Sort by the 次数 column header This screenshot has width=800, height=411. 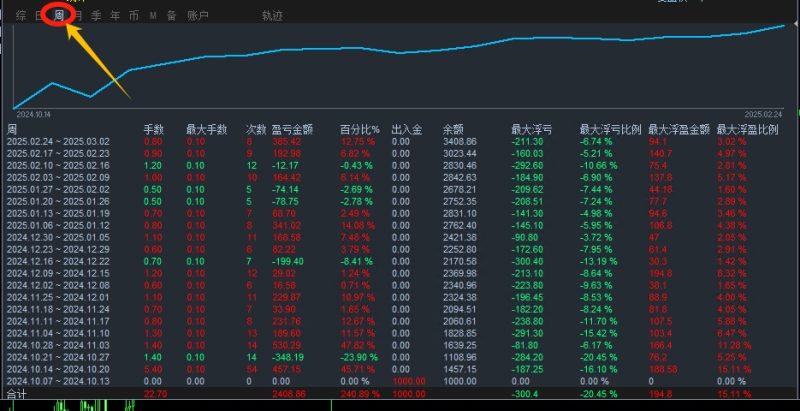pyautogui.click(x=256, y=130)
